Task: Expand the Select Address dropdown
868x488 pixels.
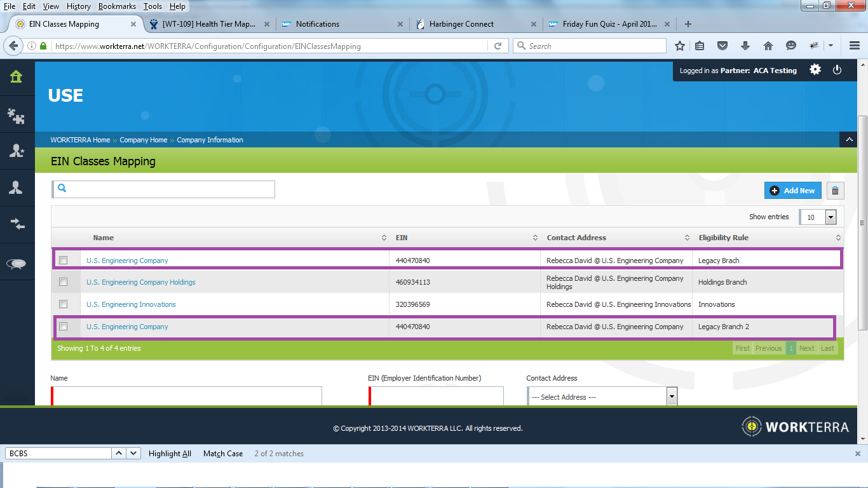Action: (x=671, y=397)
